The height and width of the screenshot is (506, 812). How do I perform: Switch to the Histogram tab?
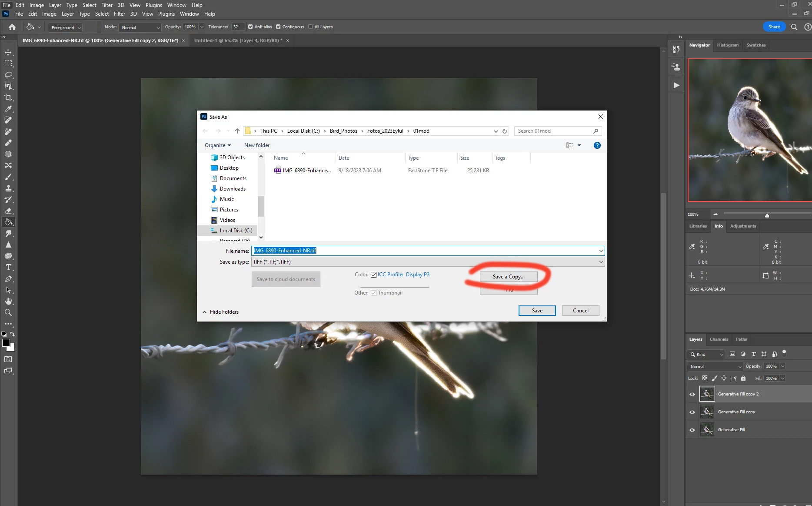point(728,45)
